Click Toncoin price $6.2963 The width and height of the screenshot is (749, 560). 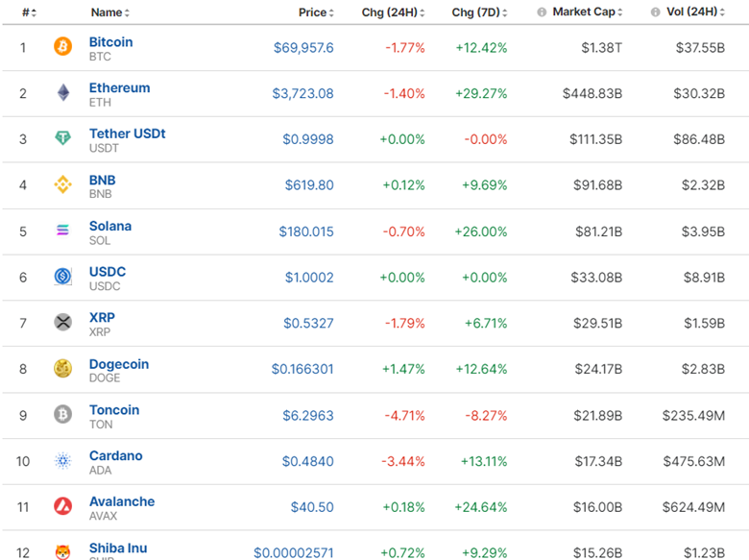click(x=308, y=416)
